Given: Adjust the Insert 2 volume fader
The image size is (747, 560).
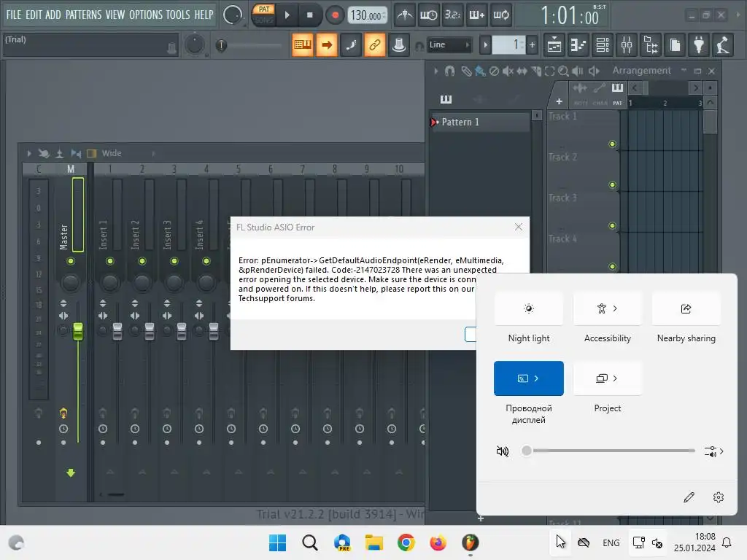Looking at the screenshot, I should 149,332.
